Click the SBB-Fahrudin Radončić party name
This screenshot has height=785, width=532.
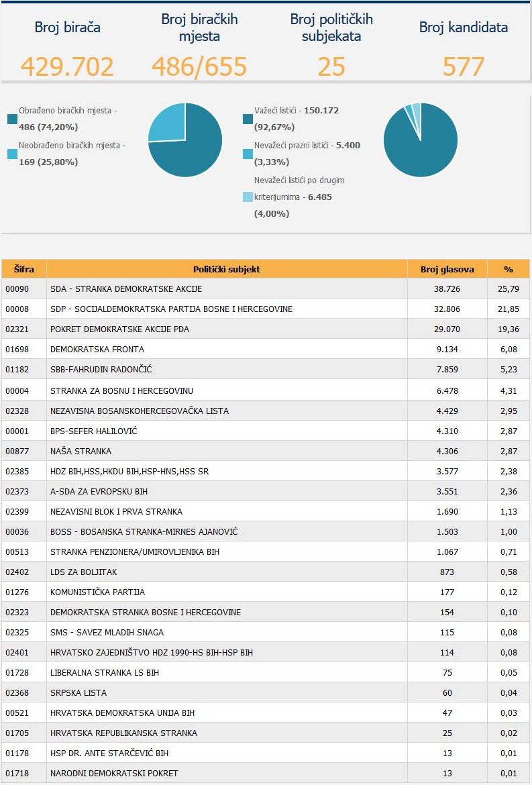coord(101,370)
